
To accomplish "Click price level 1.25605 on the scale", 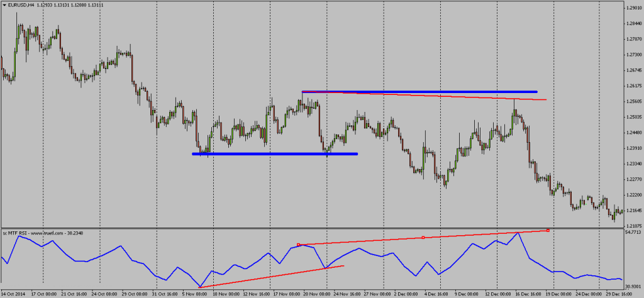I will (x=633, y=101).
